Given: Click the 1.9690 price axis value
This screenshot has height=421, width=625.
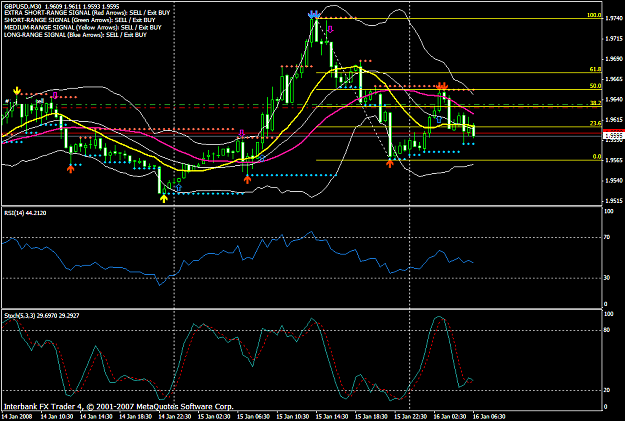Looking at the screenshot, I should point(614,59).
